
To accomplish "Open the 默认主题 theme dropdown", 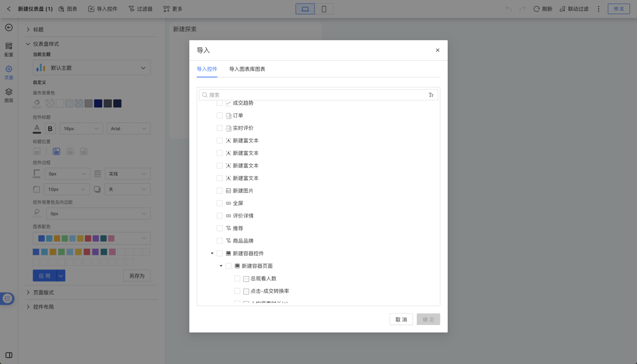I will pos(92,68).
